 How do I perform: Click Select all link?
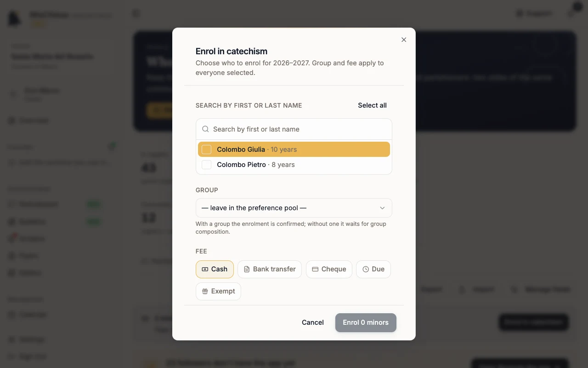click(372, 105)
